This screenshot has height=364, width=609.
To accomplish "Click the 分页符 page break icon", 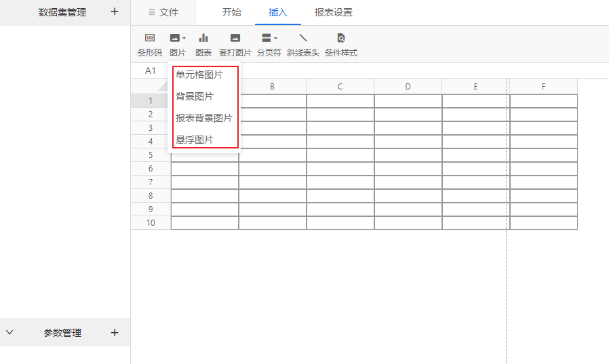I will (x=267, y=38).
